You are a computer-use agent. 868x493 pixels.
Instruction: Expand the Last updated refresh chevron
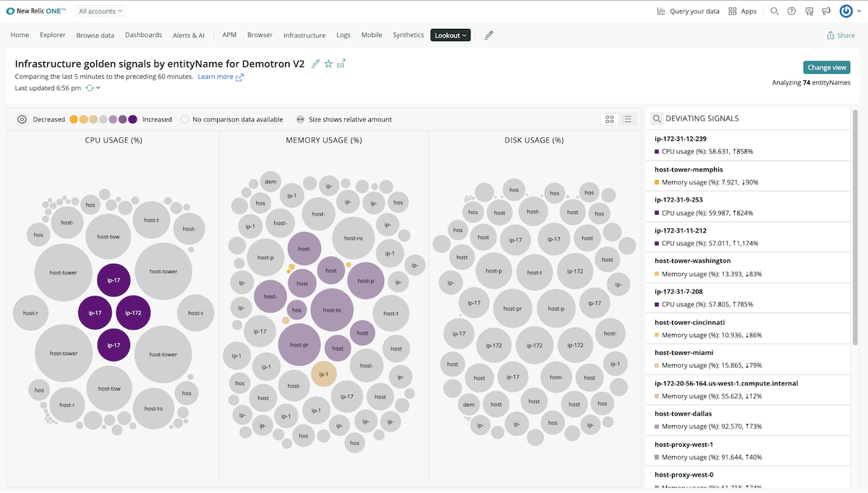[98, 87]
